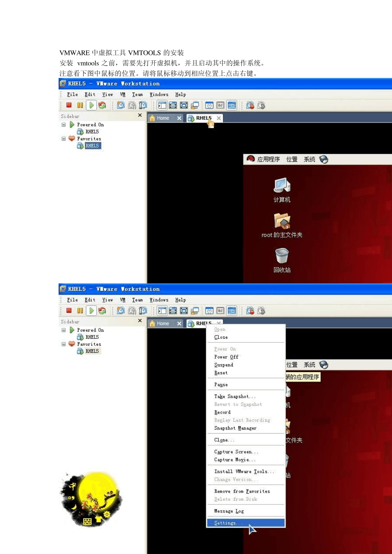The image size is (392, 554).
Task: Open the File menu in the window without a context menu
Action: click(73, 94)
